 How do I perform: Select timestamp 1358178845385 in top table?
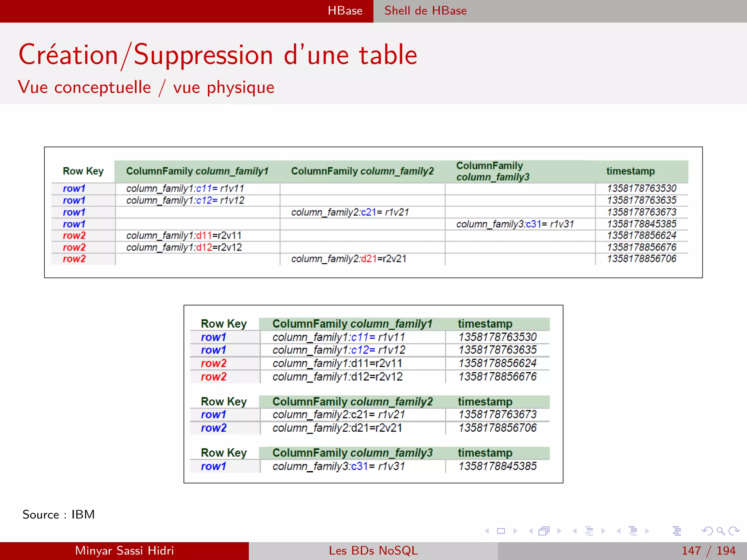[642, 224]
